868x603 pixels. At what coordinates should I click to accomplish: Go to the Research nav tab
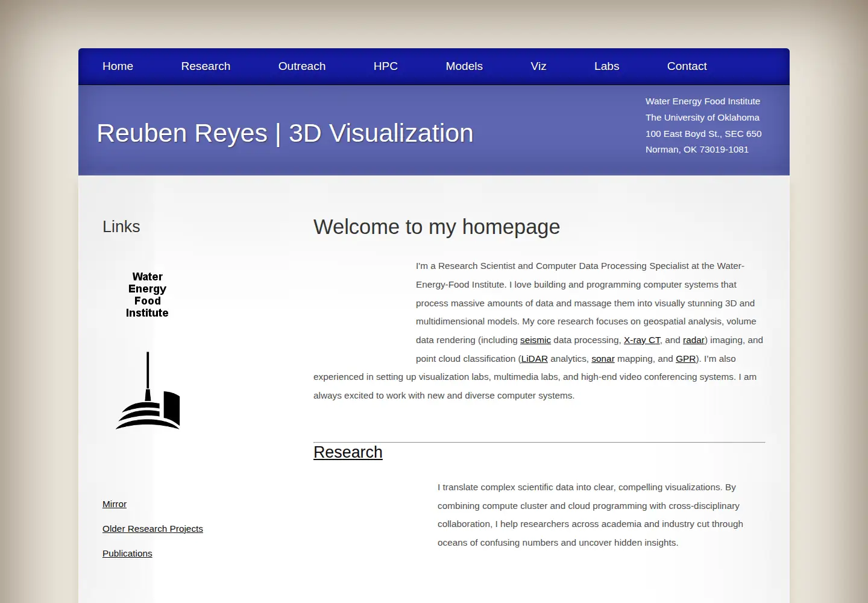tap(206, 66)
